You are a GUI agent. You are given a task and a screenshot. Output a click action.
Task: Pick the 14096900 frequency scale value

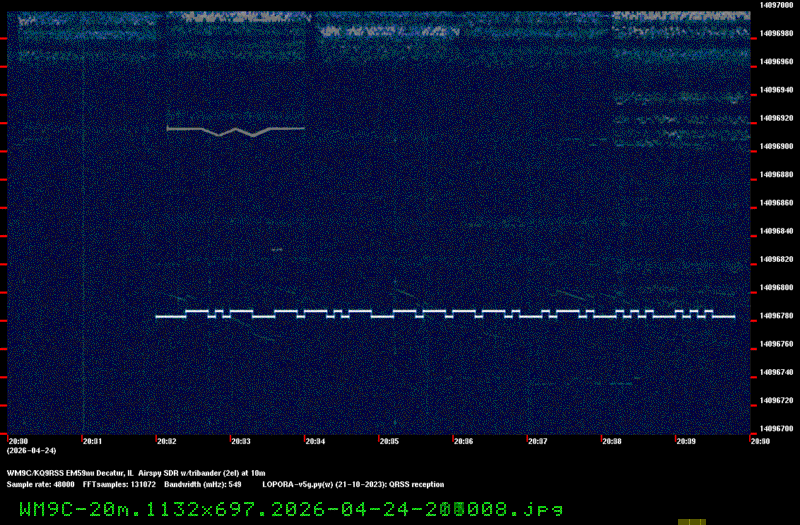coord(776,146)
